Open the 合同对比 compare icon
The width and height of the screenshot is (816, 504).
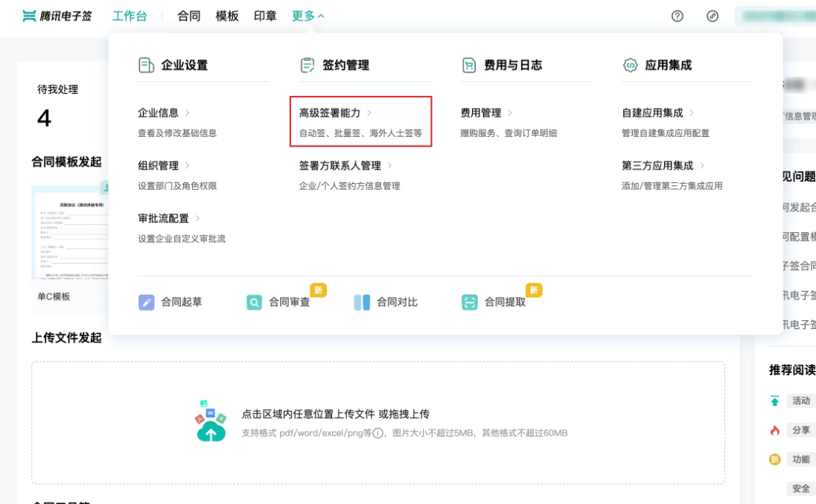362,302
